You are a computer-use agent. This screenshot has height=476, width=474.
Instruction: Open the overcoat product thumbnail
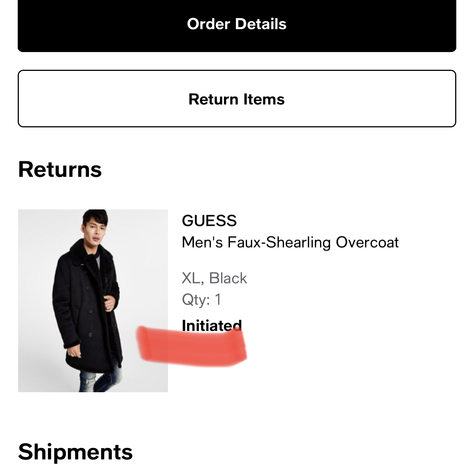point(93,300)
